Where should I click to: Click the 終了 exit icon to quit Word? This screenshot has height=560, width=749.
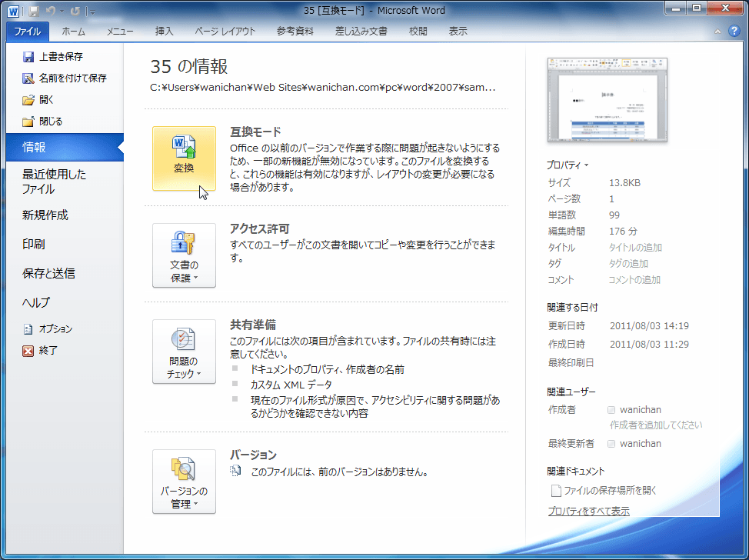pos(26,351)
